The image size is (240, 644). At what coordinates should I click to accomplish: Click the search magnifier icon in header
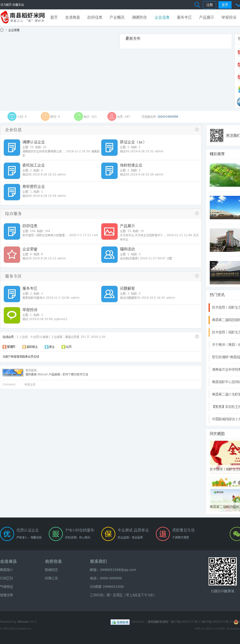pyautogui.click(x=197, y=5)
